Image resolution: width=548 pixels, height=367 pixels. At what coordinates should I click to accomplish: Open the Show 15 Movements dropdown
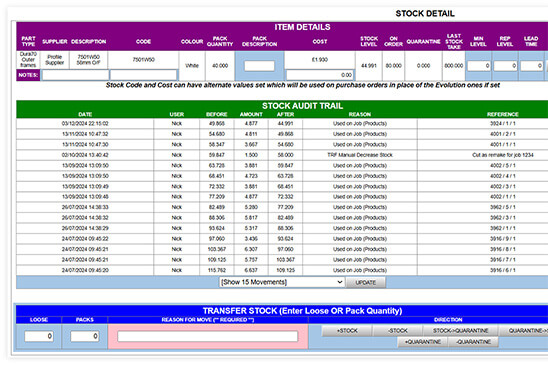[282, 282]
